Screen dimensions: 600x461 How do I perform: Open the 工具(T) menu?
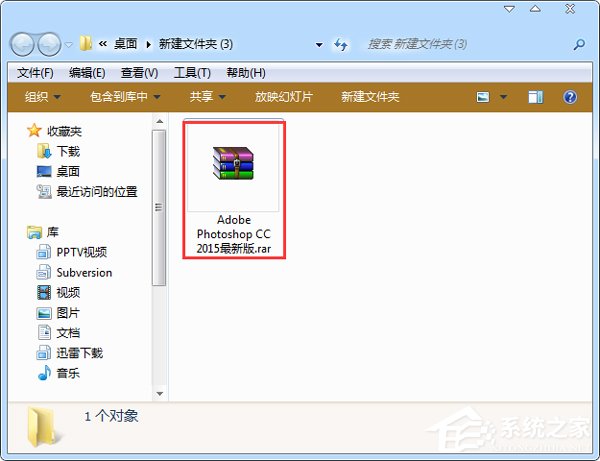pos(192,73)
